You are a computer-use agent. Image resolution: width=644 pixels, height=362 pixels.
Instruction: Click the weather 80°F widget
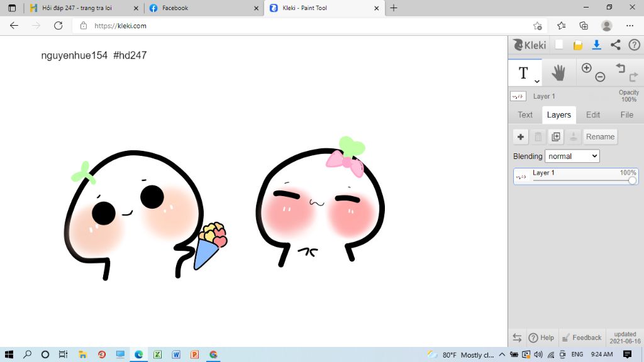pyautogui.click(x=460, y=354)
